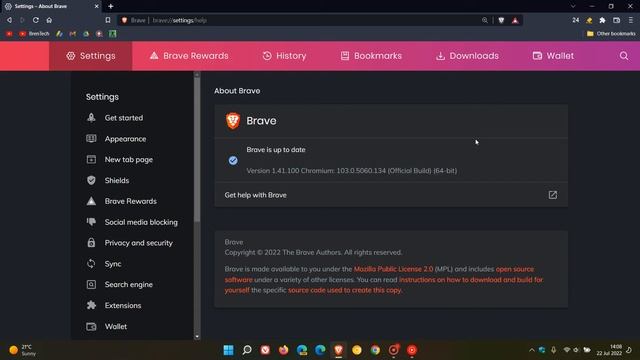The height and width of the screenshot is (360, 640).
Task: Click the Brave Rewards triangle icon in sidebar
Action: [x=91, y=201]
